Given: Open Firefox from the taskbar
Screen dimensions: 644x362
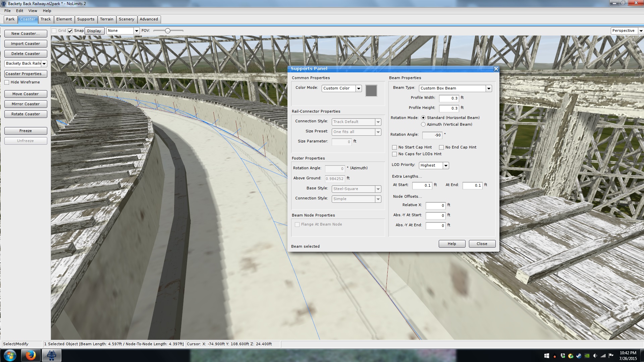Looking at the screenshot, I should [x=31, y=355].
